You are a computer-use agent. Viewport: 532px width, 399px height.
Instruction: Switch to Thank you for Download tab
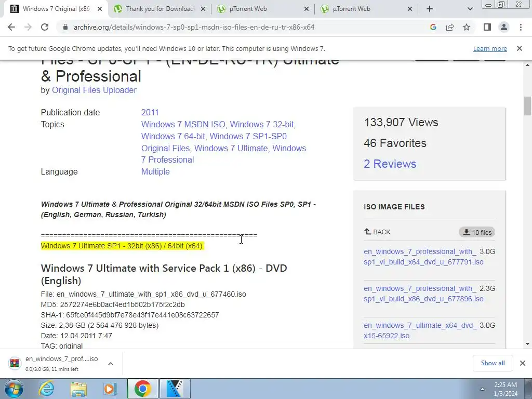point(159,9)
